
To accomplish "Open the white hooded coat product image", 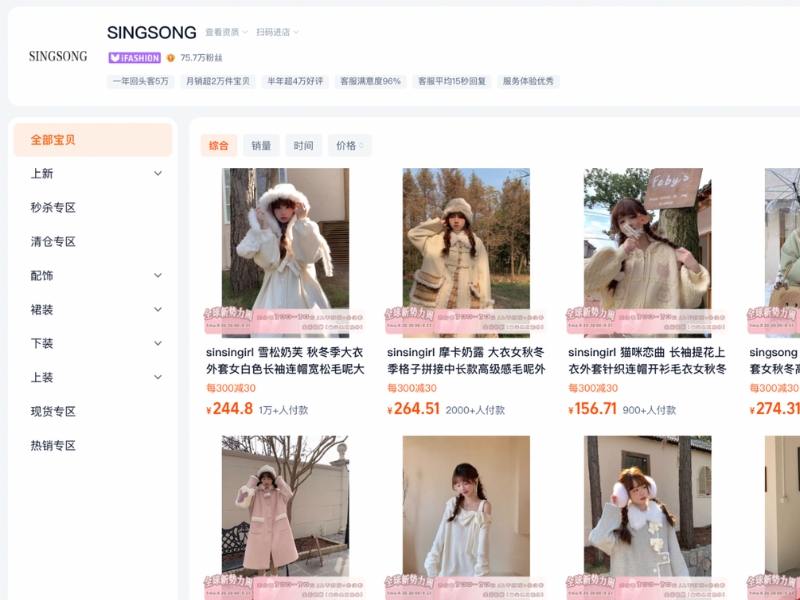I will (x=285, y=253).
